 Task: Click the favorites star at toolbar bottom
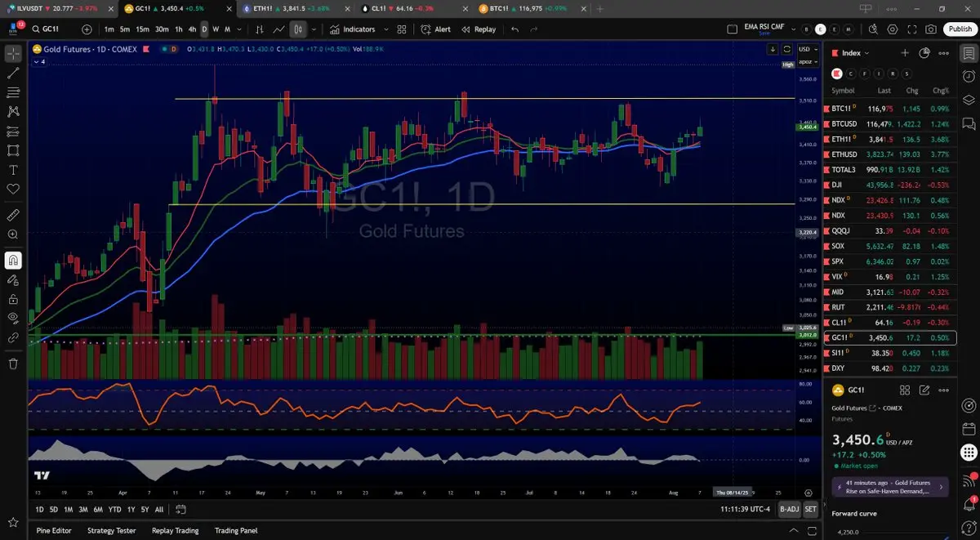[13, 522]
